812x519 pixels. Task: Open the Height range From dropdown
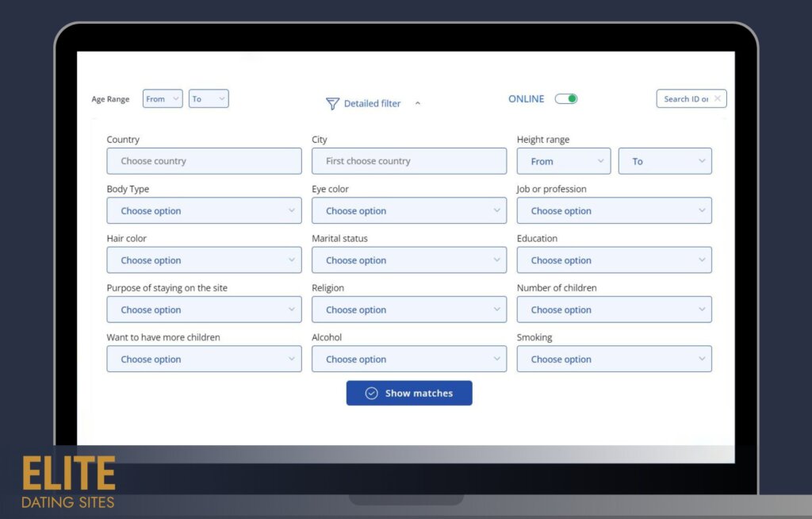click(x=563, y=161)
